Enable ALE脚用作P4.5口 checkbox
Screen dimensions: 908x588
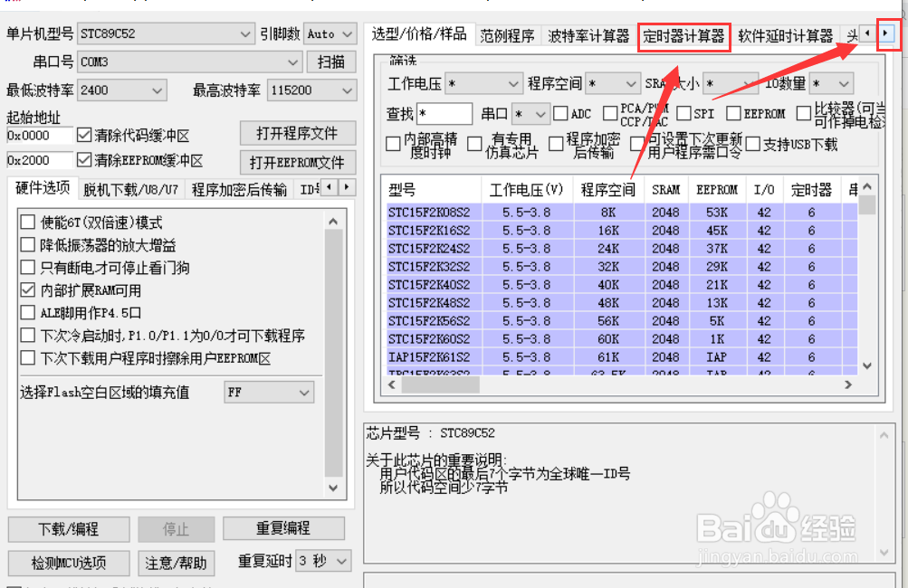coord(27,312)
